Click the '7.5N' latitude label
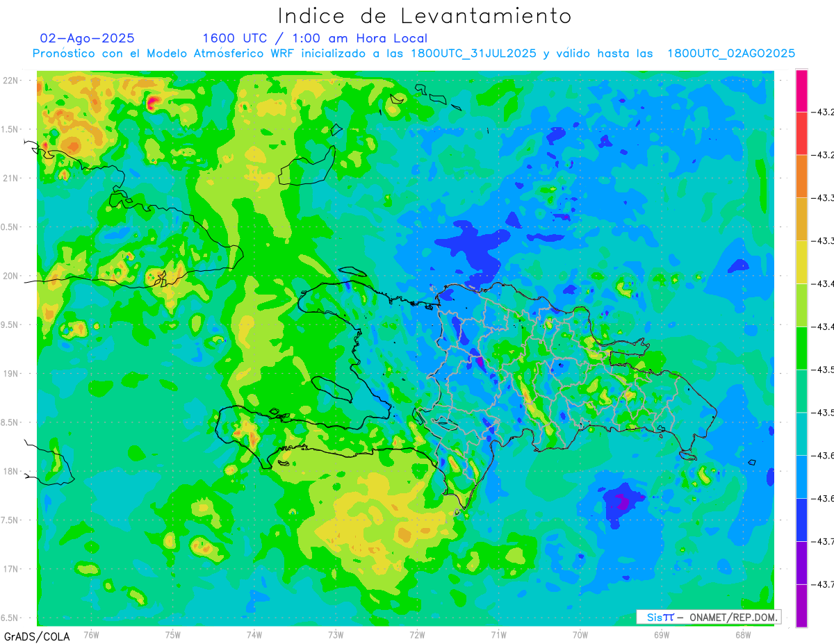The width and height of the screenshot is (834, 644). point(9,520)
